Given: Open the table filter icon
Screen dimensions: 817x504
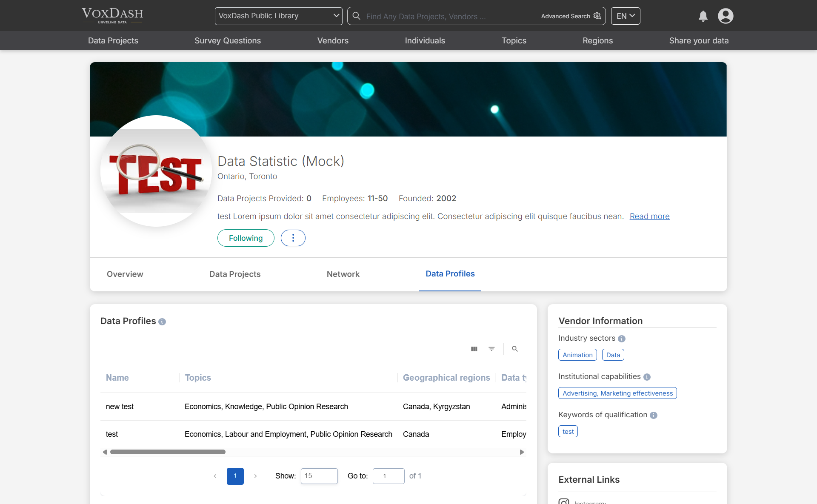Looking at the screenshot, I should click(x=491, y=349).
